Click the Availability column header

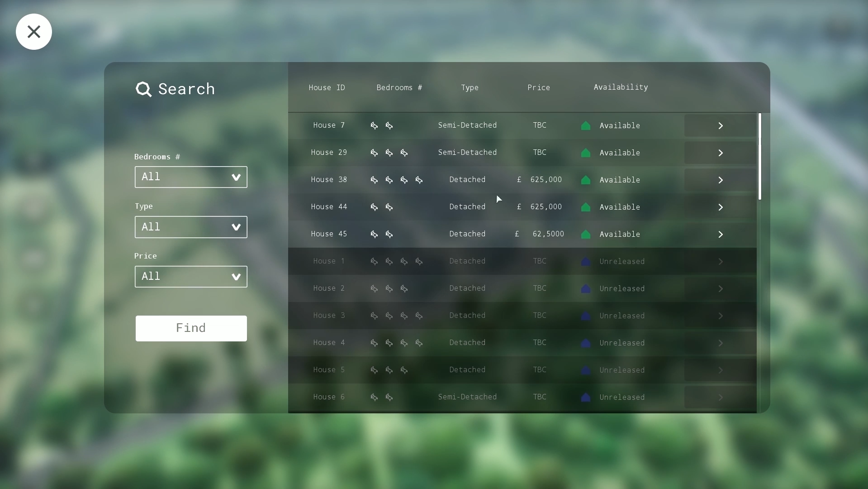[620, 87]
